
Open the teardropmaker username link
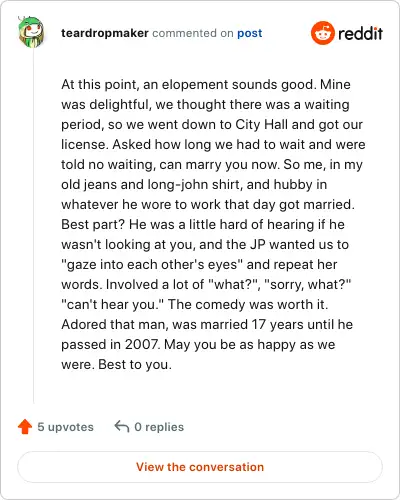[x=105, y=33]
